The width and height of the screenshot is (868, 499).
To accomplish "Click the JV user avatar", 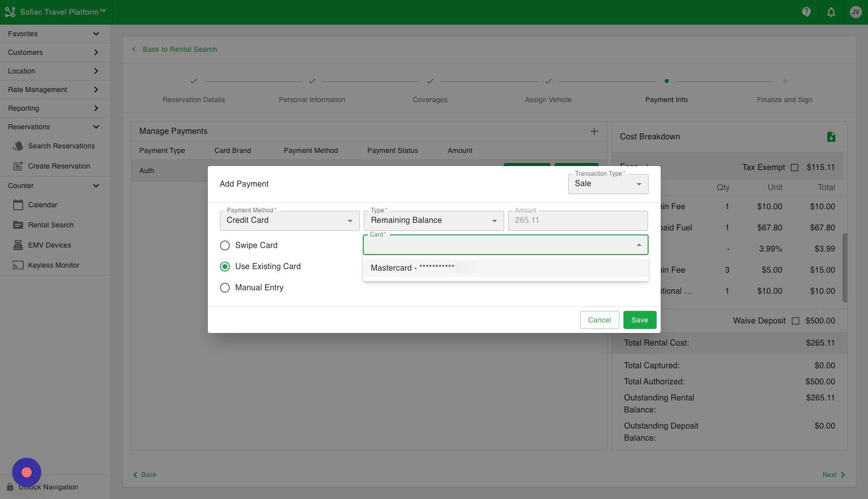I will tap(855, 12).
